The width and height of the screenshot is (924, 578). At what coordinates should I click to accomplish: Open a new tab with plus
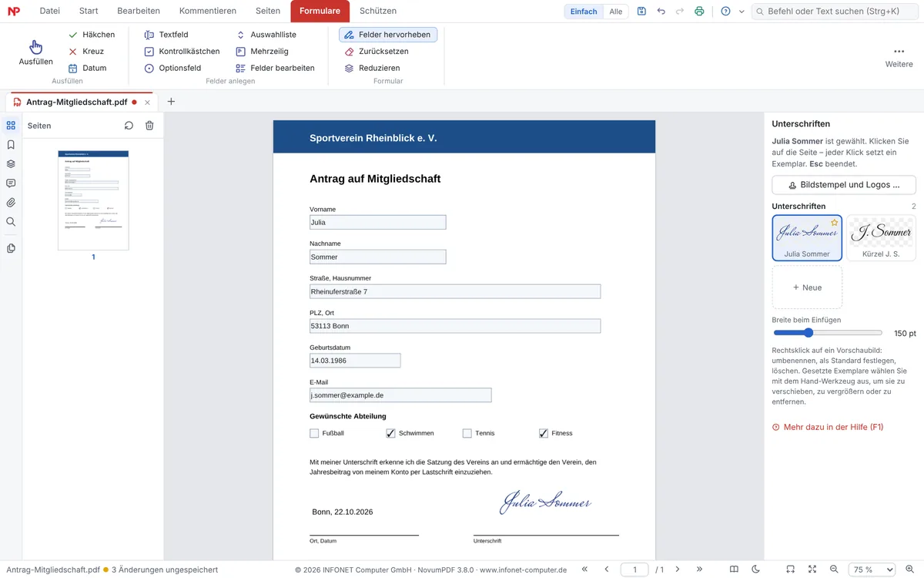(171, 102)
